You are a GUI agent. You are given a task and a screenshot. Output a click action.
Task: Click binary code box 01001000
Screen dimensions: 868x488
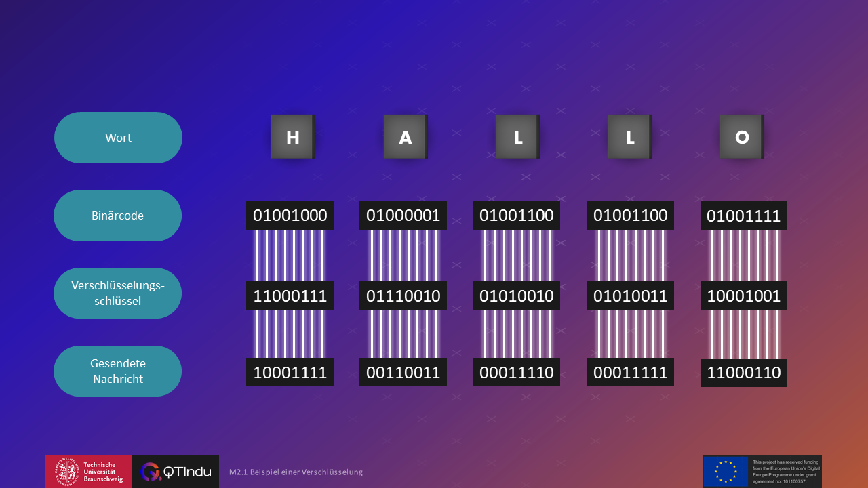point(290,216)
